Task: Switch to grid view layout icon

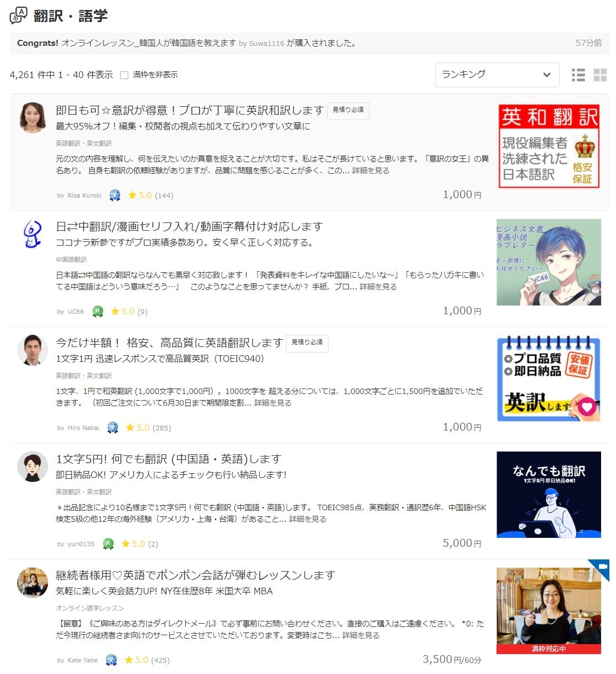Action: [x=600, y=75]
